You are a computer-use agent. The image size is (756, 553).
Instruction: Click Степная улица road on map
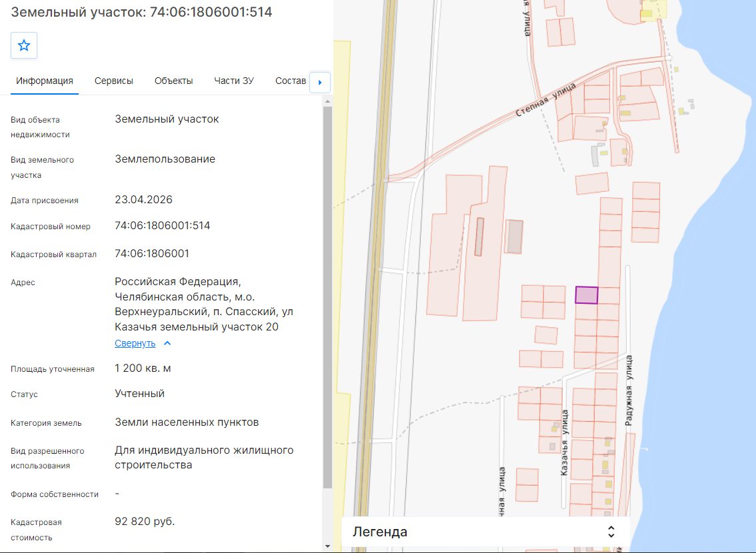point(545,100)
